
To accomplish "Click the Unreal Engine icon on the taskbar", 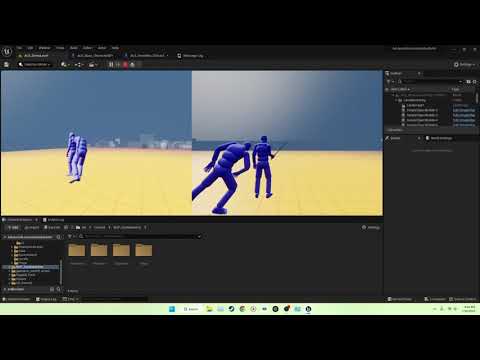I will coord(308,309).
